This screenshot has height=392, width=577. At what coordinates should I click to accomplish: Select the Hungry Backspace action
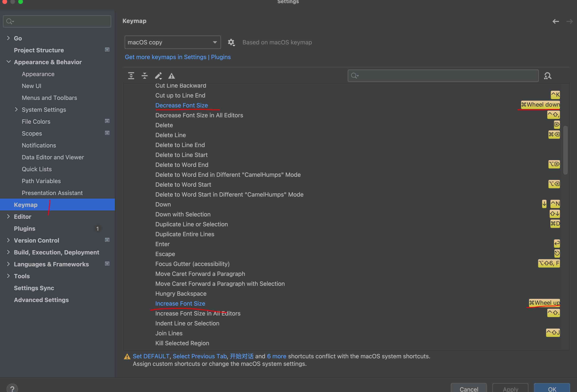tap(181, 294)
